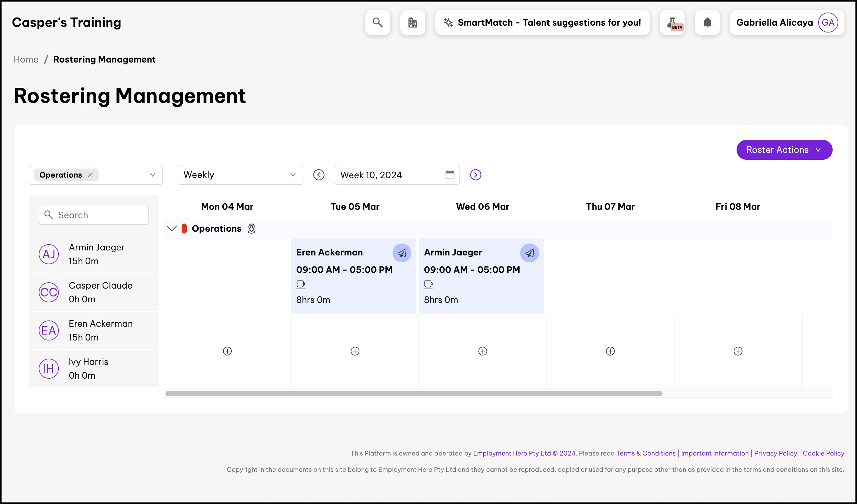Go to the next week
Screen dimensions: 857x504
tap(475, 175)
